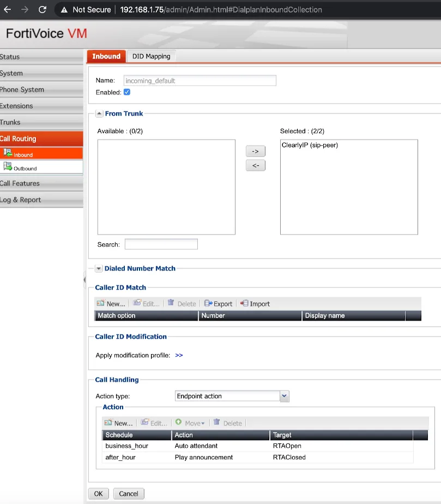Click New icon in Caller ID Match toolbar
The image size is (441, 504).
point(101,303)
